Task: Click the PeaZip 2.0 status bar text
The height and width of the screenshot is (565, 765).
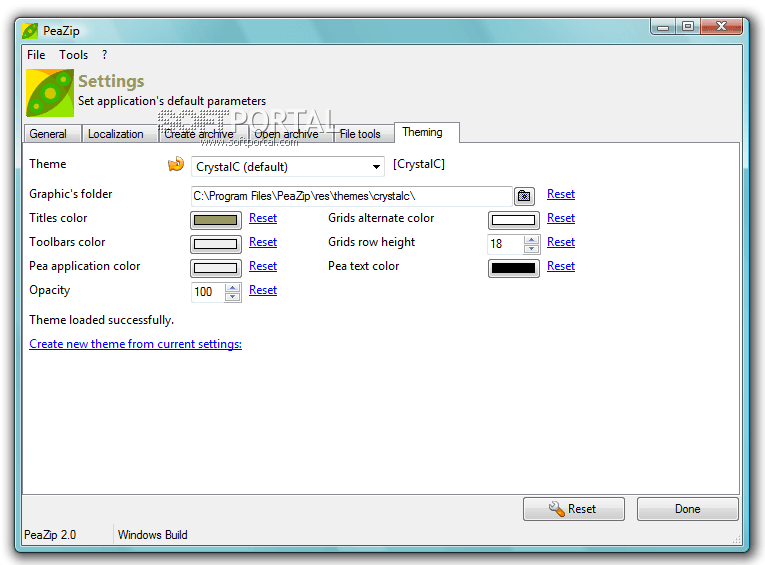Action: [50, 535]
